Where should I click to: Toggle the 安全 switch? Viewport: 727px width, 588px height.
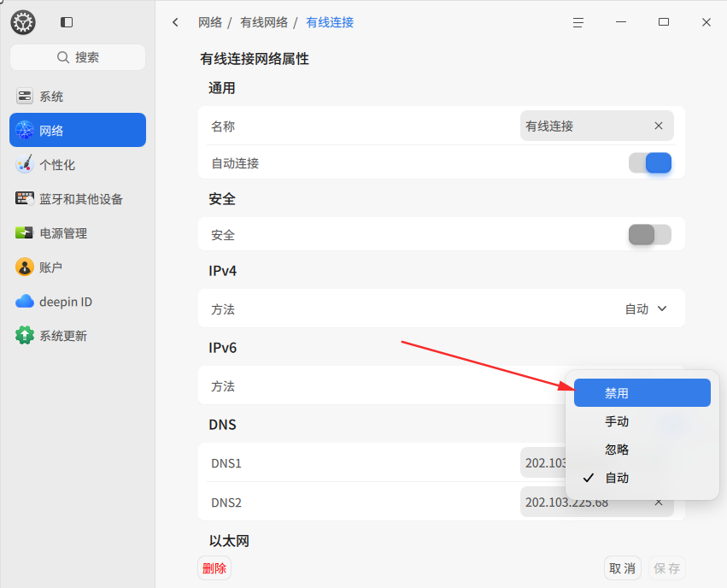click(x=650, y=235)
